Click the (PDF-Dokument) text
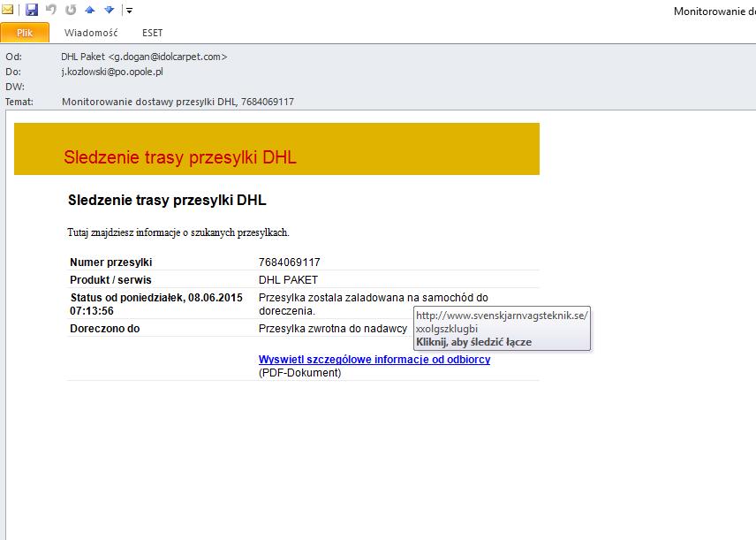This screenshot has width=756, height=540. (x=299, y=373)
